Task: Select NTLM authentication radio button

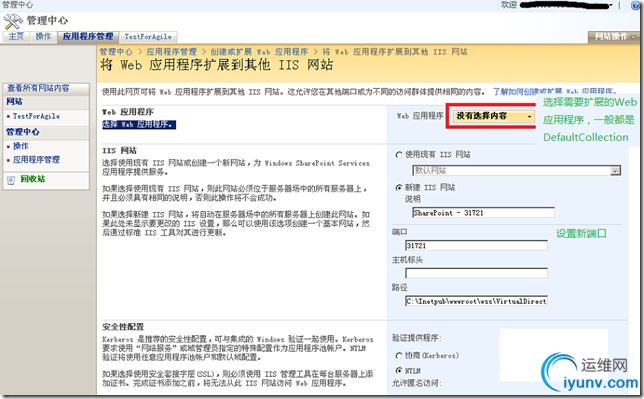Action: click(399, 370)
